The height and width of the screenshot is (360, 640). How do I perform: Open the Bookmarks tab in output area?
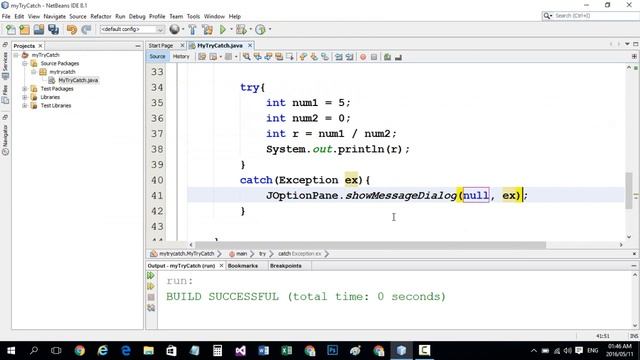click(243, 266)
